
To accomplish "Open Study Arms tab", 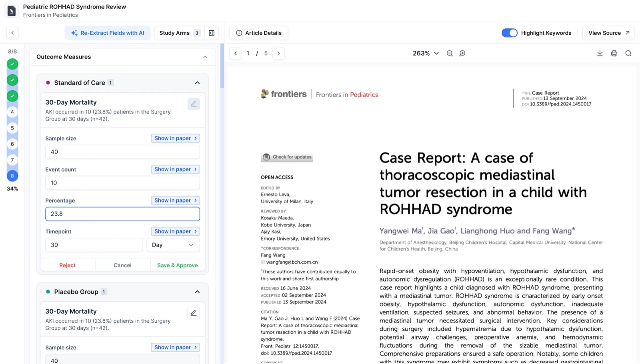I will [180, 33].
